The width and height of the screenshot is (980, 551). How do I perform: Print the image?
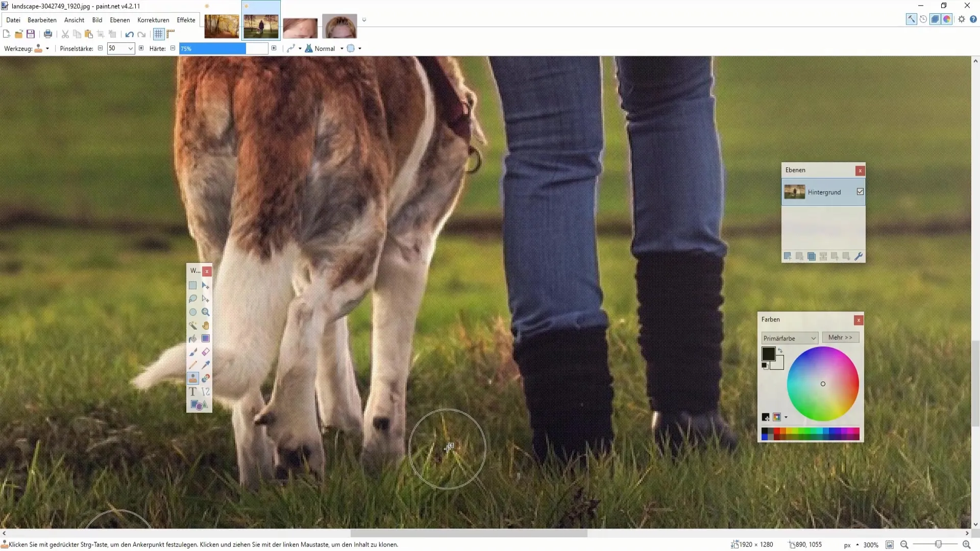[x=48, y=34]
